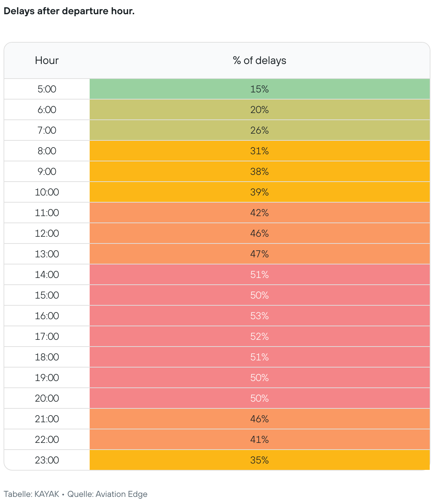Click the "Delays after departure hour." title
434x504 pixels.
tap(69, 11)
